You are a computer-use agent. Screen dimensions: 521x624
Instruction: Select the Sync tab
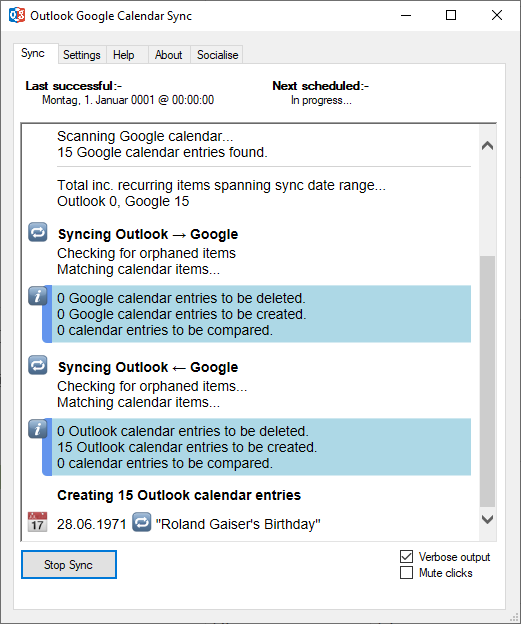33,53
